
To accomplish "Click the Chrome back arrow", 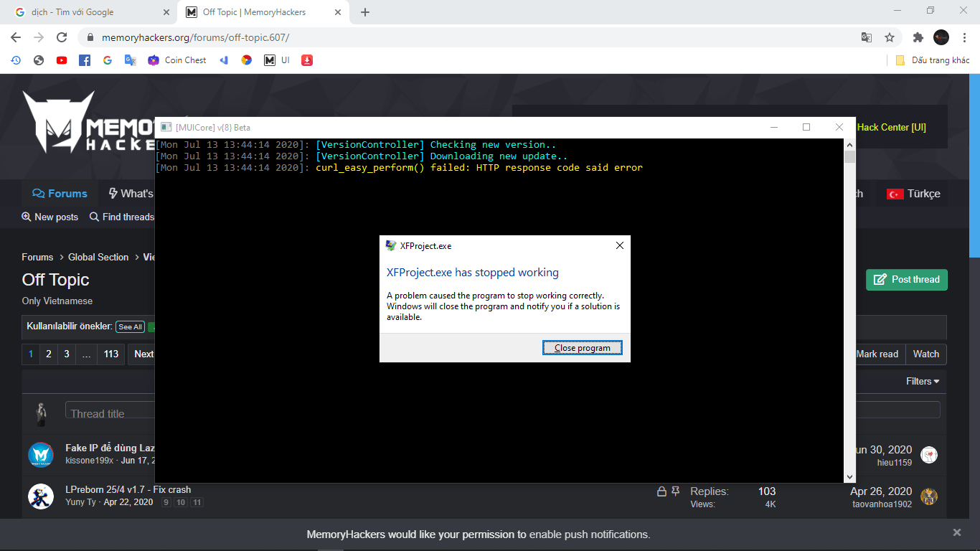I will click(16, 37).
